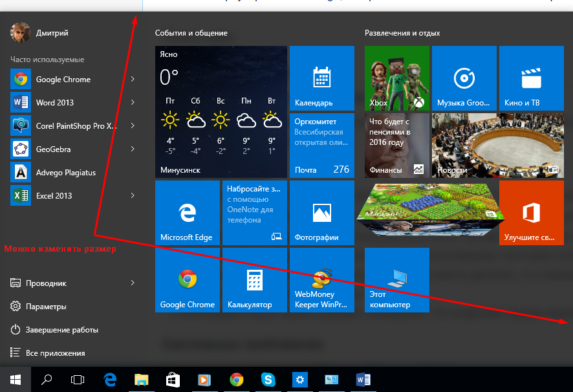Open the taskbar icon between Settings and Word
This screenshot has height=392, width=573.
[x=332, y=380]
